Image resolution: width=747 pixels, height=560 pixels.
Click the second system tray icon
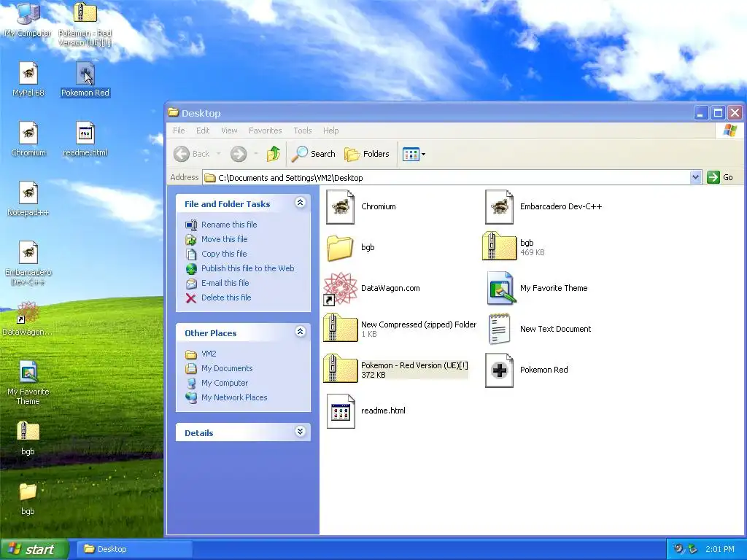tap(693, 549)
